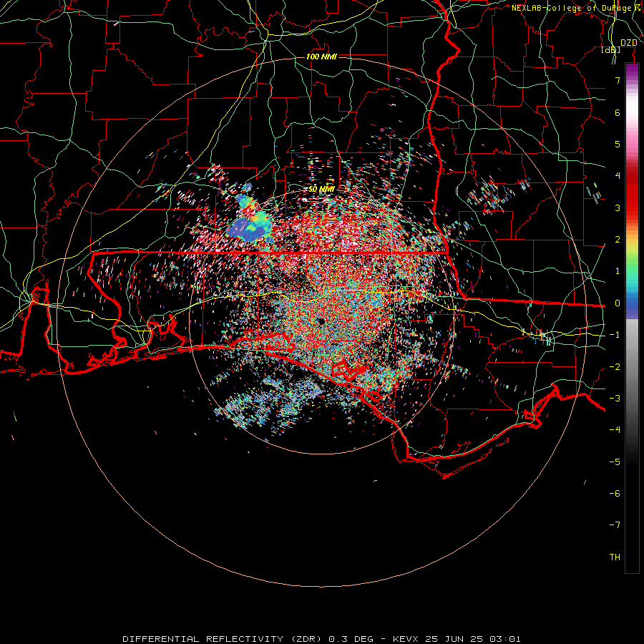The height and width of the screenshot is (644, 644).
Task: Click the -1 value on color scale
Action: (615, 335)
